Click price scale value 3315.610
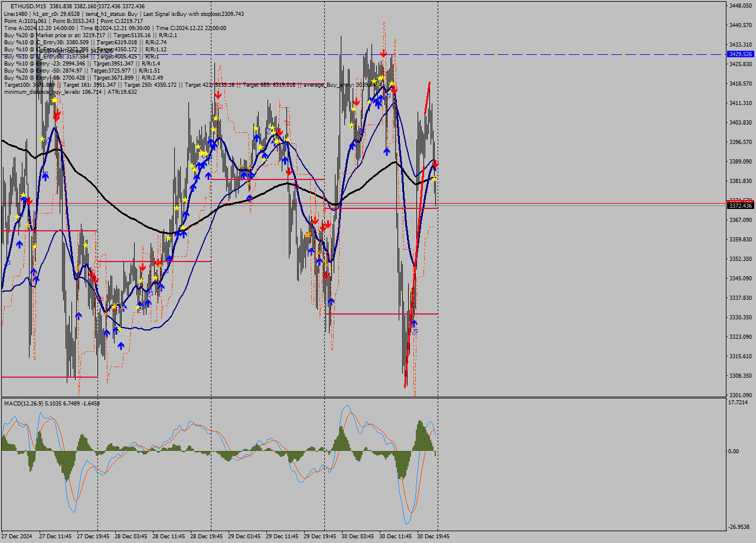756x543 pixels. [x=740, y=356]
